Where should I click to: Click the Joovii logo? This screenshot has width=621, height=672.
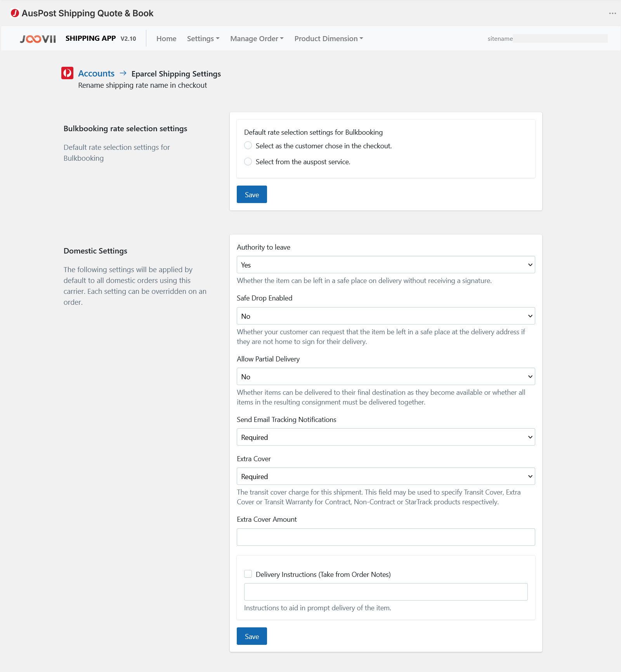coord(38,39)
